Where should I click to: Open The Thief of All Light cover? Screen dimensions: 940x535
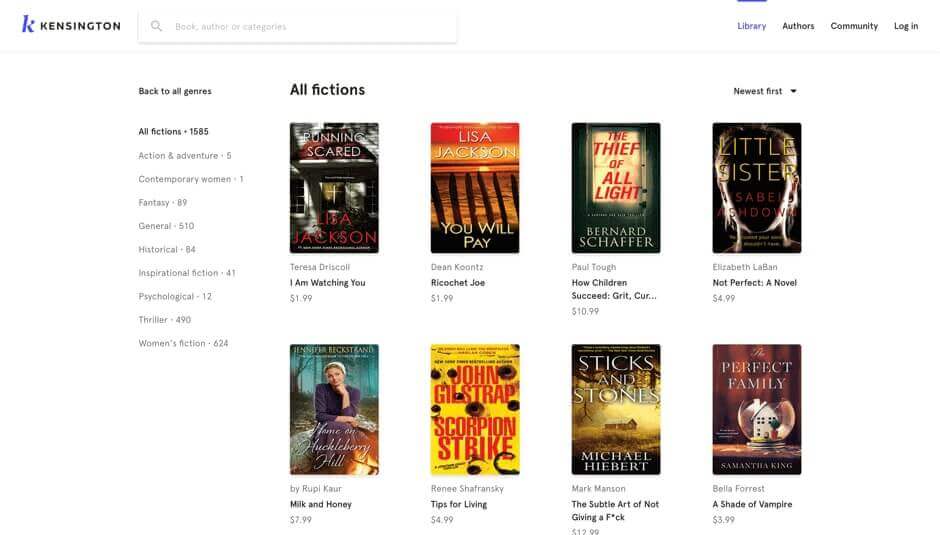pyautogui.click(x=616, y=188)
